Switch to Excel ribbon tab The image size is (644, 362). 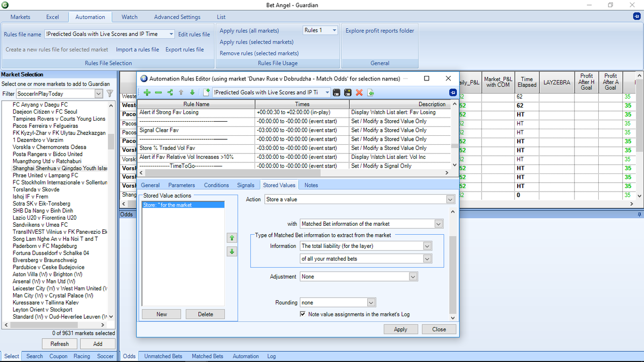coord(52,17)
